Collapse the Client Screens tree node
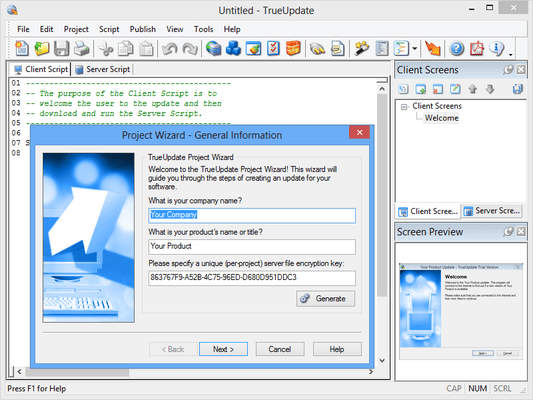 click(x=404, y=107)
